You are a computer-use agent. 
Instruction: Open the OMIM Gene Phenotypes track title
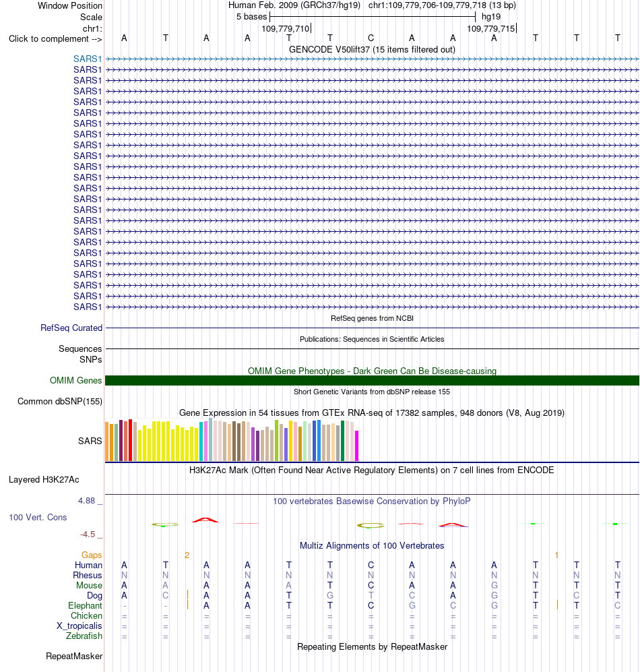[372, 371]
